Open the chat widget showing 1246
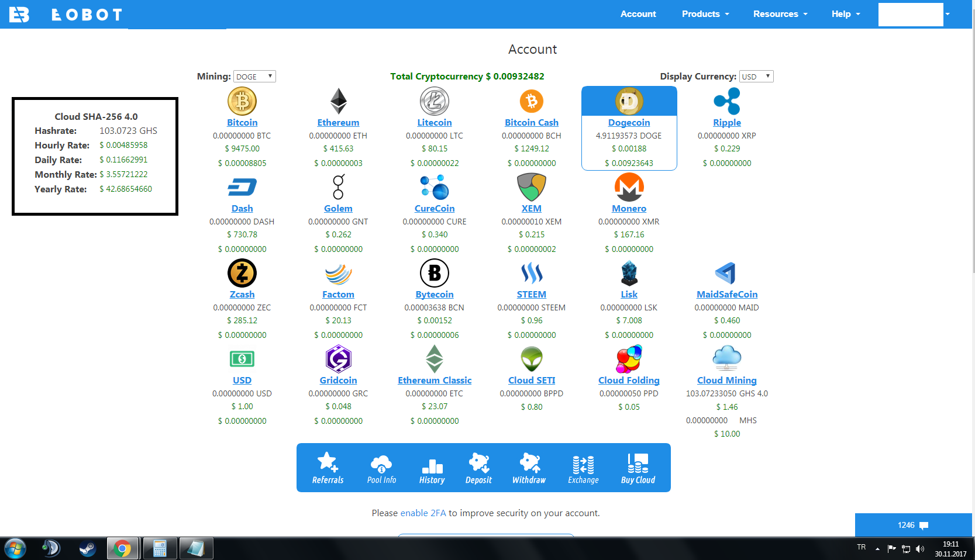The height and width of the screenshot is (560, 975). (x=914, y=525)
